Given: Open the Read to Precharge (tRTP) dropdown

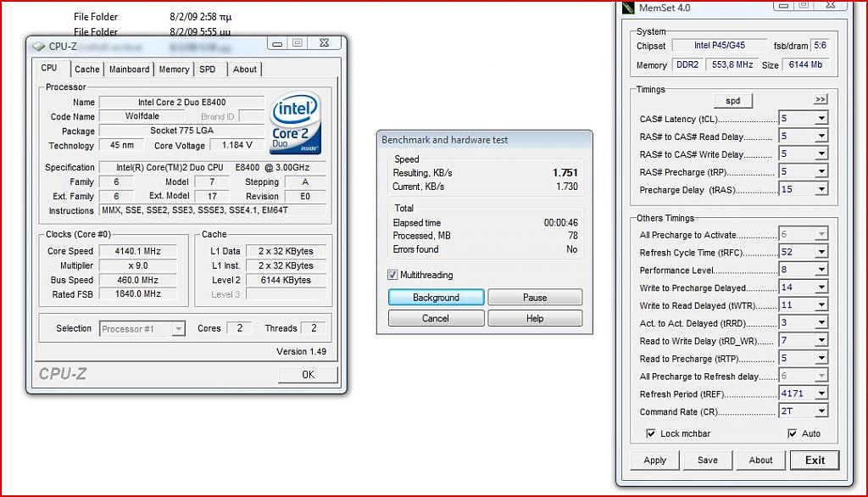Looking at the screenshot, I should pos(821,359).
